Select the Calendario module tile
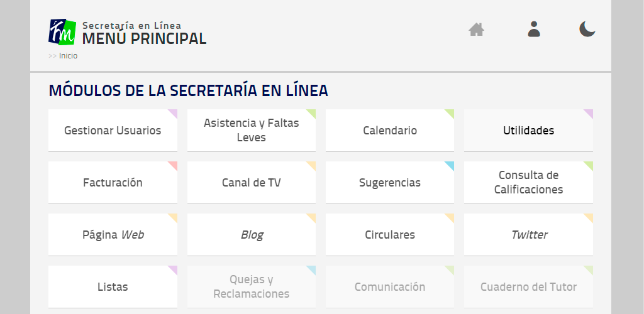This screenshot has height=314, width=644. [x=389, y=131]
